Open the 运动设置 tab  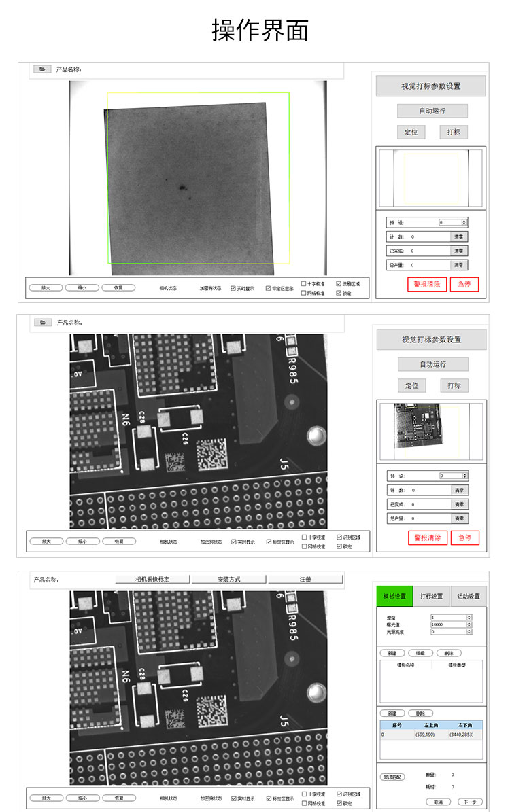coord(469,596)
